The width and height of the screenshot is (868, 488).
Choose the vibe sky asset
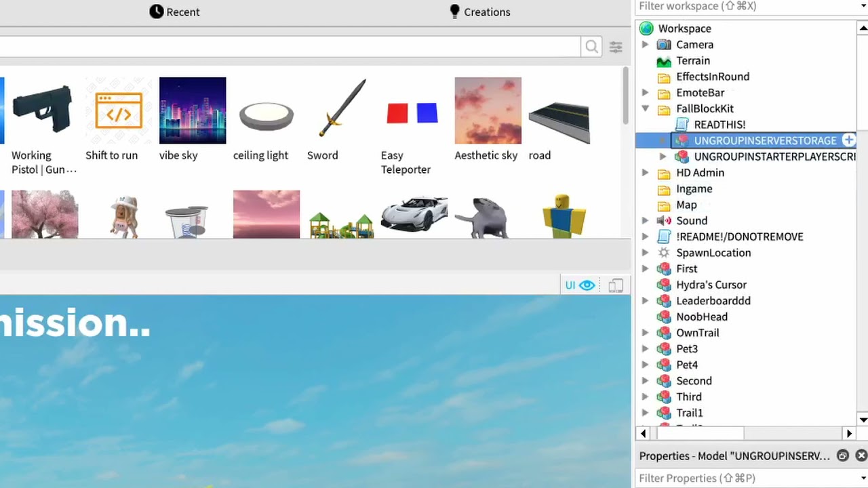(193, 110)
